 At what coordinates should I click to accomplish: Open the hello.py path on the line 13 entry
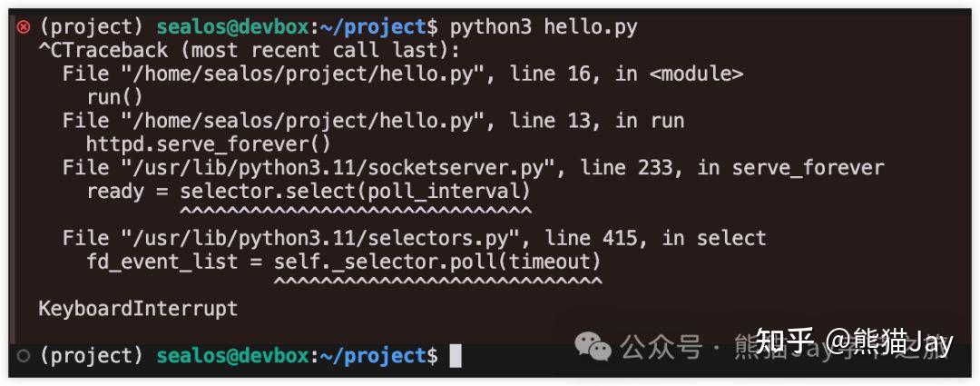[x=295, y=121]
